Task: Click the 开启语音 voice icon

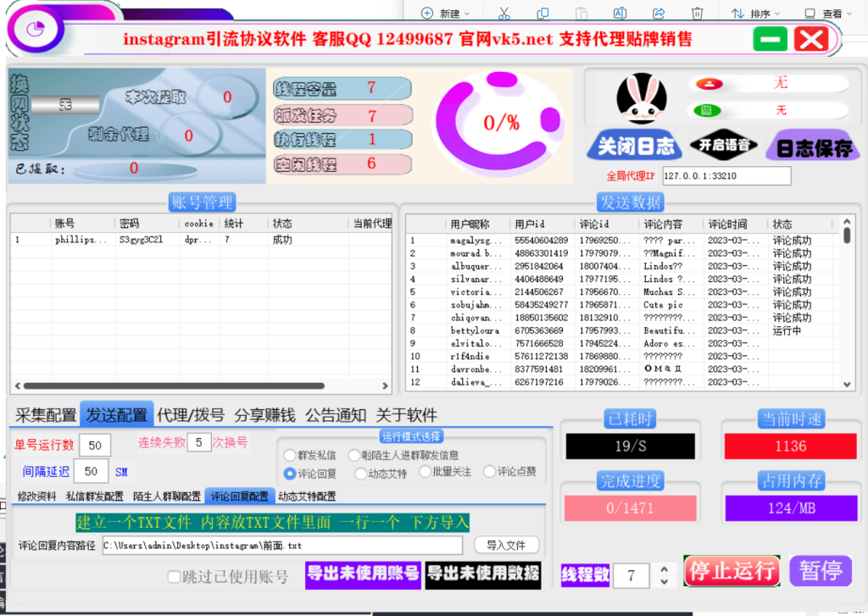Action: 725,146
